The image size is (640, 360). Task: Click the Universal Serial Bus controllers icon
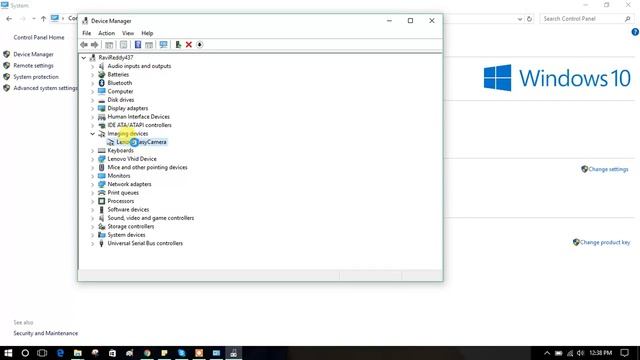102,243
